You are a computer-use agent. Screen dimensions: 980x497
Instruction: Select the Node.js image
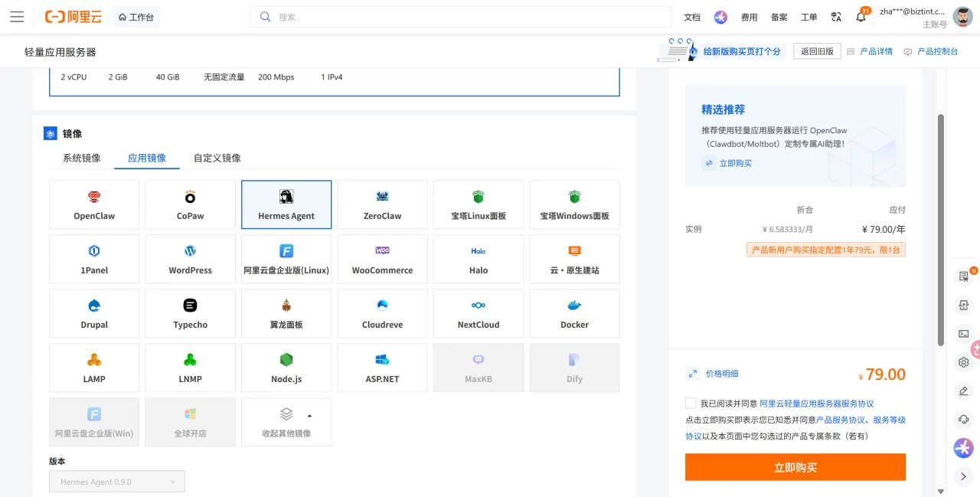tap(286, 368)
